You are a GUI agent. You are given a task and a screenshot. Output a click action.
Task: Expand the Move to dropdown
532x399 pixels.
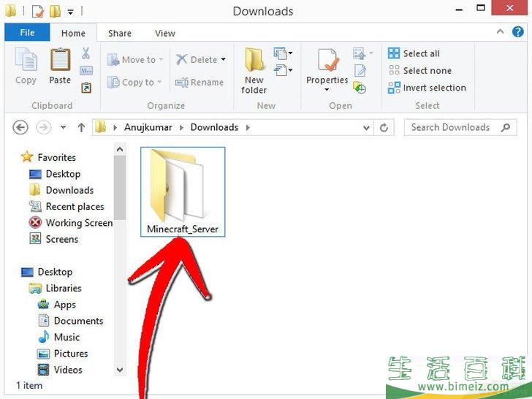pos(161,60)
